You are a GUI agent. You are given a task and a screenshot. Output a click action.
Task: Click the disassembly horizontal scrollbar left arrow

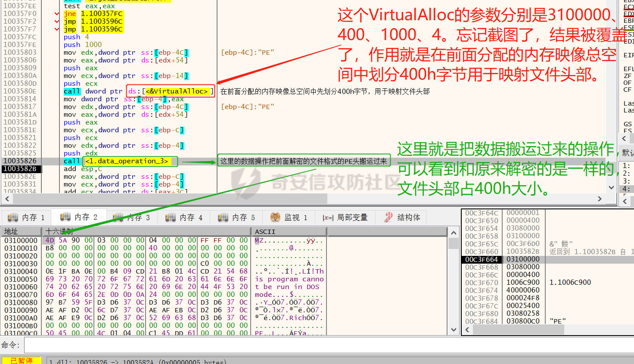6,199
